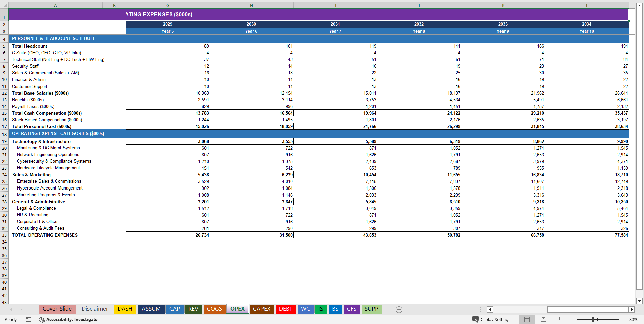Image resolution: width=644 pixels, height=324 pixels.
Task: Open Page Break Preview via status bar icon
Action: 560,319
